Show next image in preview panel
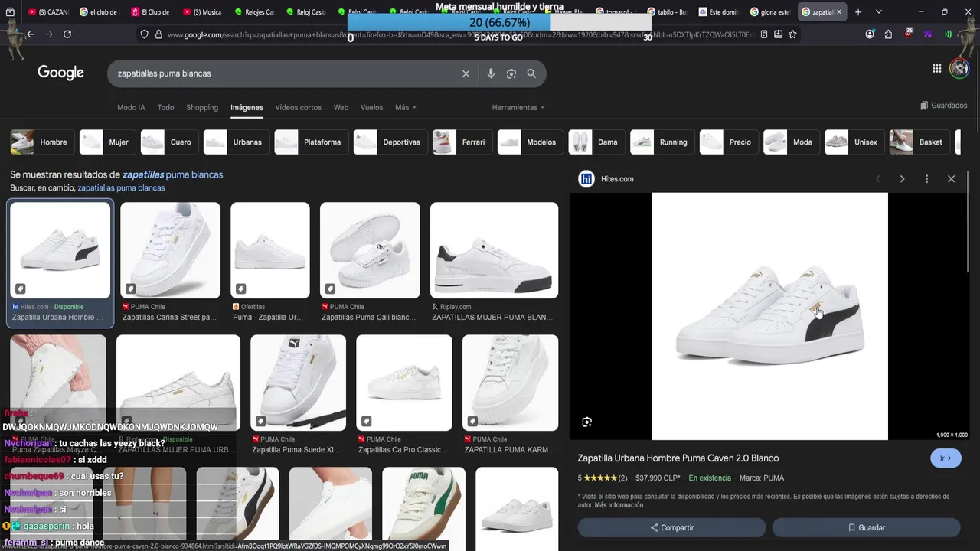Screen dimensions: 980x551 tap(902, 179)
